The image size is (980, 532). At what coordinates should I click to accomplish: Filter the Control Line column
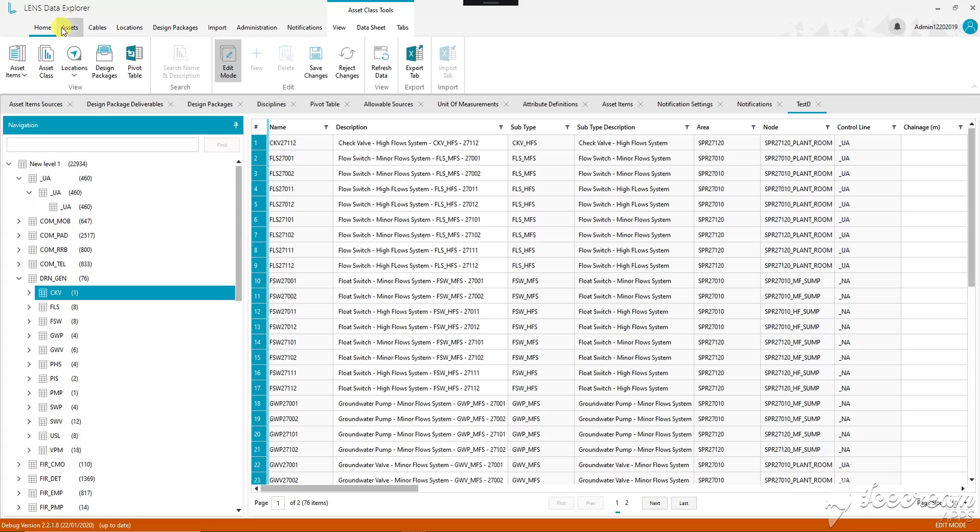click(x=894, y=127)
